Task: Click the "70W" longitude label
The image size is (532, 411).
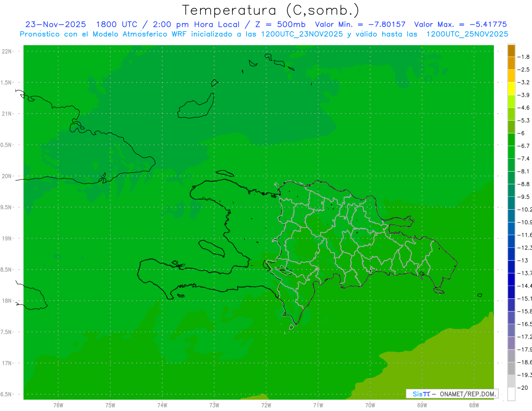Action: [x=370, y=405]
